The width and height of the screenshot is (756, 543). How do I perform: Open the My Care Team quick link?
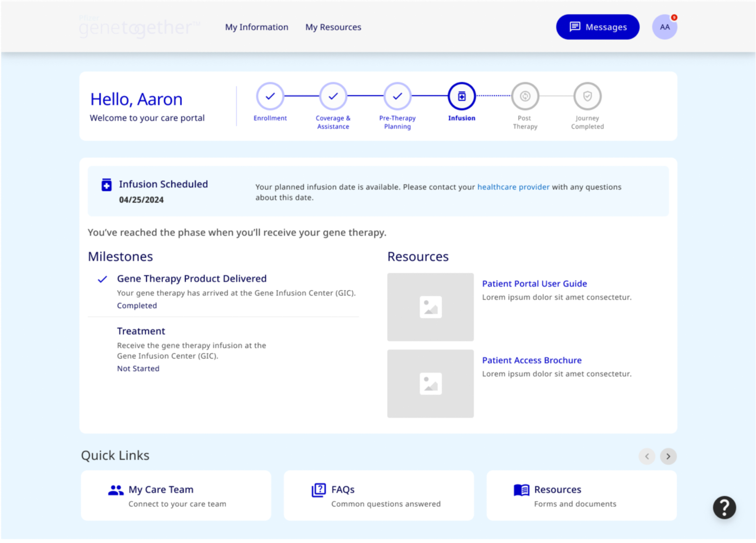tap(176, 495)
